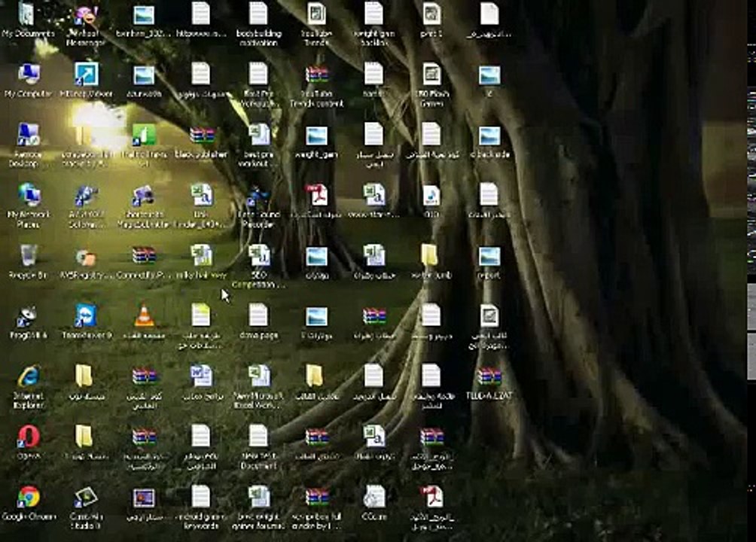Select the Recycle Bin icon

point(28,256)
